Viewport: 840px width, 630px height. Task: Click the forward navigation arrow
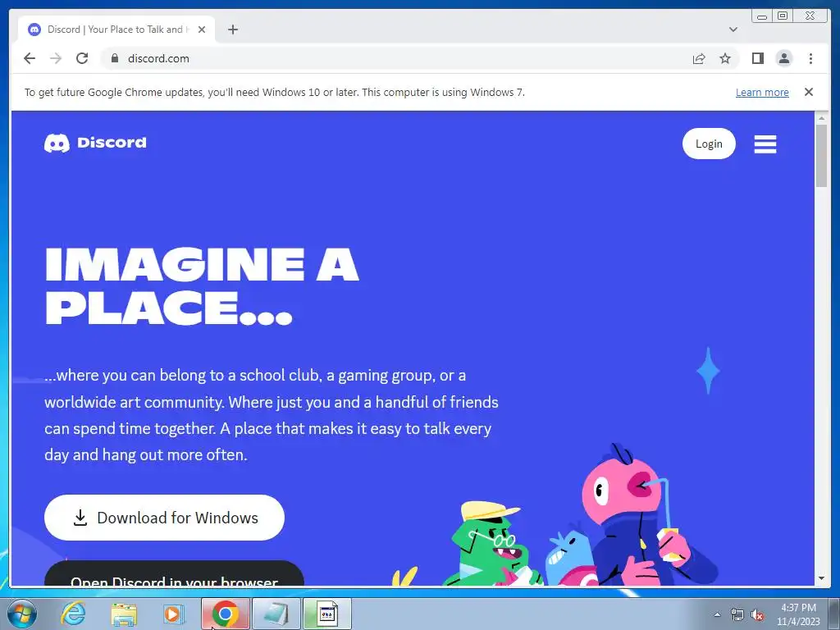coord(56,58)
